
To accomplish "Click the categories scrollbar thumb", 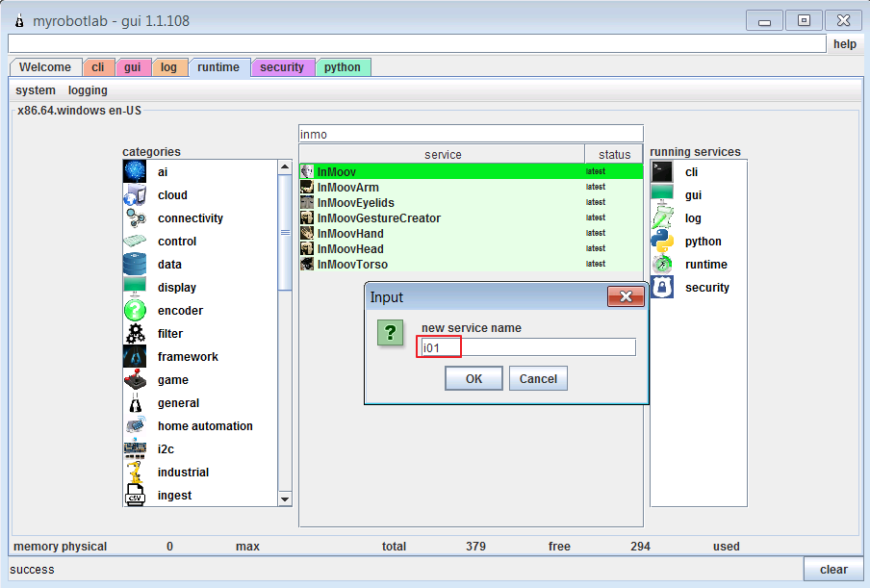I will [x=285, y=232].
